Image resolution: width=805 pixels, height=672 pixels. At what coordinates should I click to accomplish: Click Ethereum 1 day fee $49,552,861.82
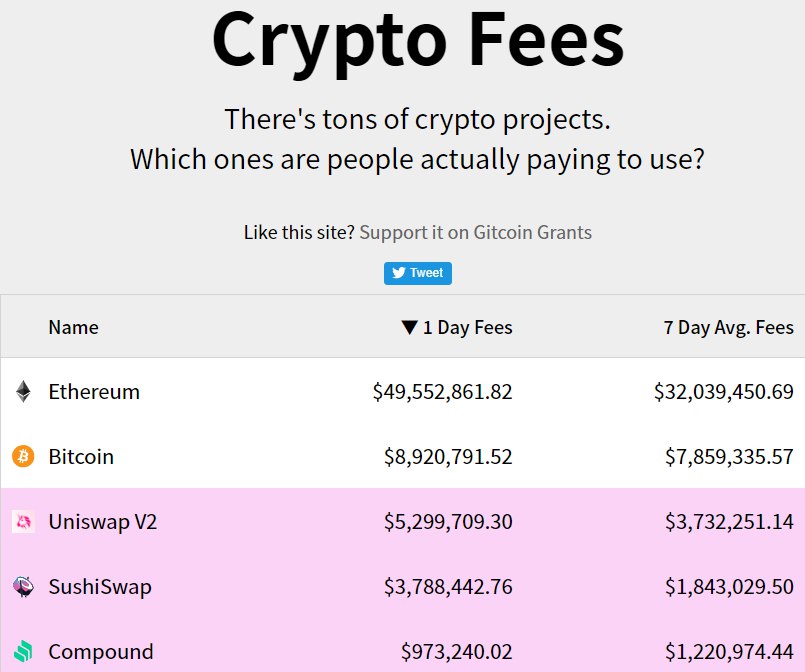click(x=443, y=392)
